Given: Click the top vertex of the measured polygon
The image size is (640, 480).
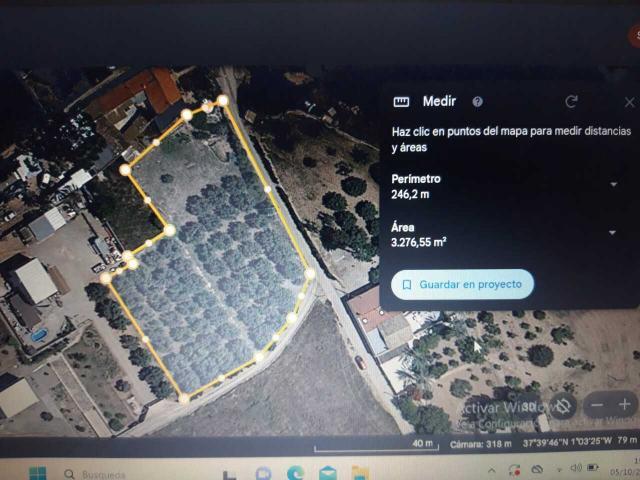Looking at the screenshot, I should click(222, 100).
